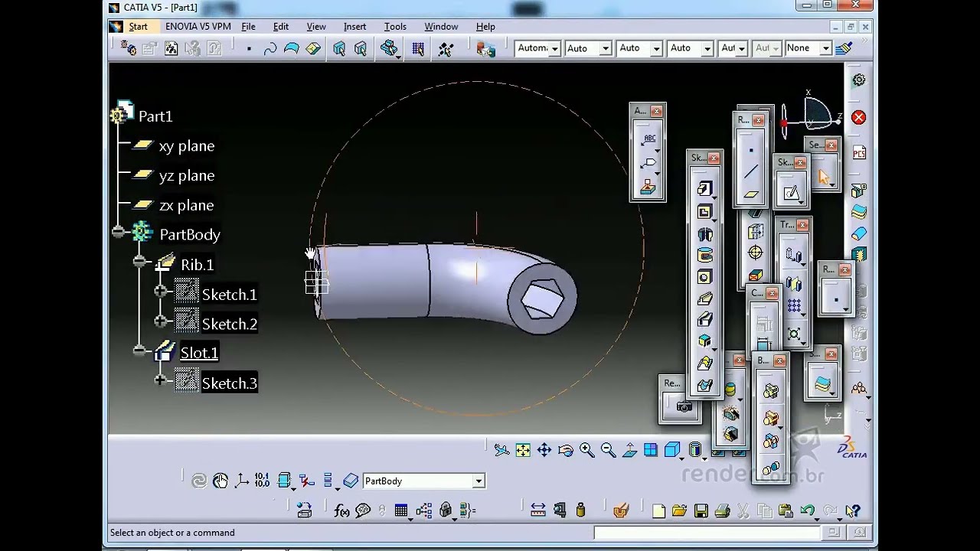Open the Automatic color dropdown on top toolbar

point(554,48)
